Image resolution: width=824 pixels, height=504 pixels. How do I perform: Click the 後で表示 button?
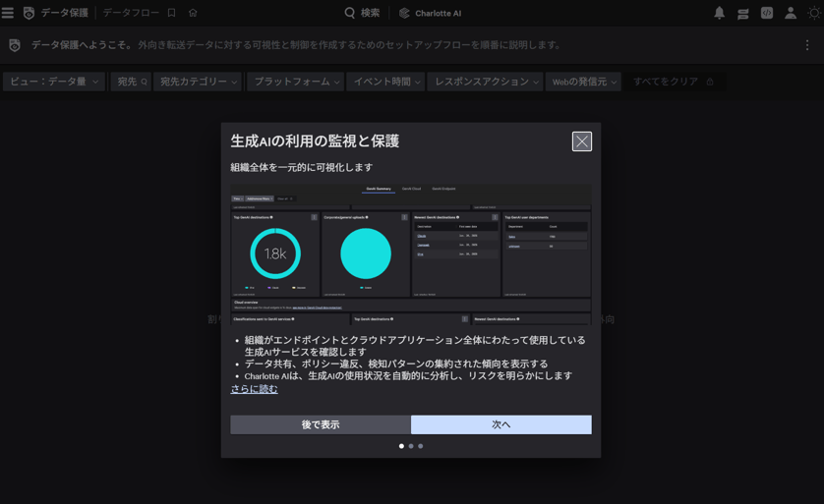[x=321, y=424]
